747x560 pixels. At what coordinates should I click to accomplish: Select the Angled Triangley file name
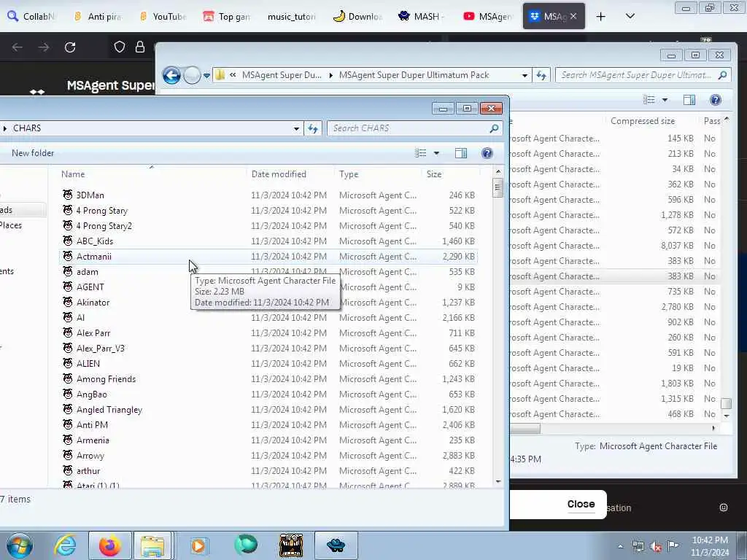click(x=109, y=410)
